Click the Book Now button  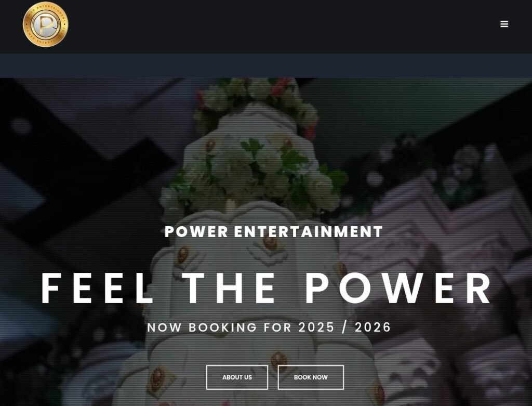coord(311,377)
